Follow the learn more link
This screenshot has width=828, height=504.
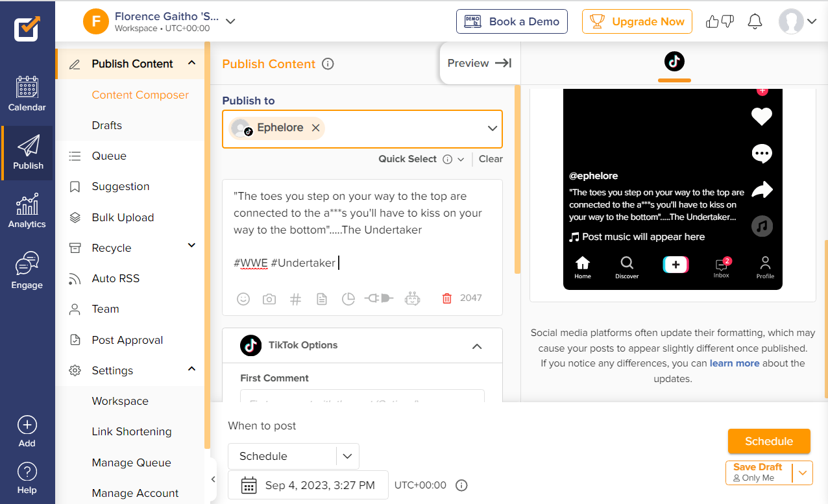(735, 363)
